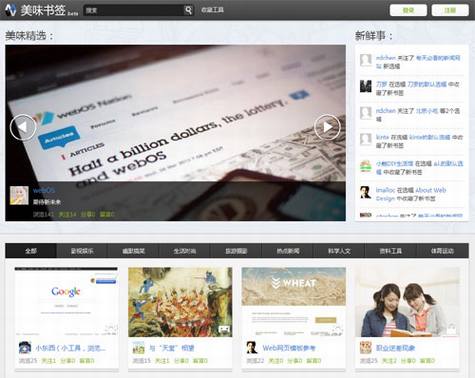Open the Google screenshot thumbnail
The image size is (475, 378).
click(66, 302)
